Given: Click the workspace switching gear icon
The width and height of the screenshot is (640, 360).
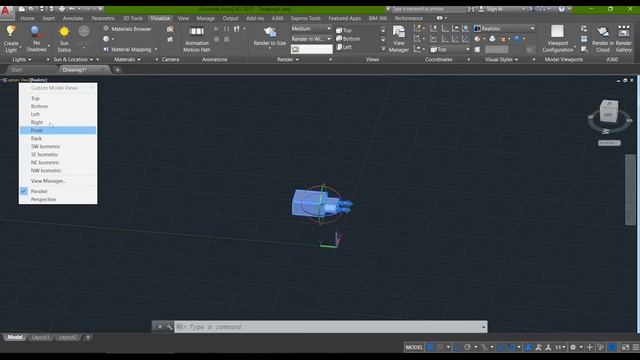Looking at the screenshot, I should tap(573, 347).
